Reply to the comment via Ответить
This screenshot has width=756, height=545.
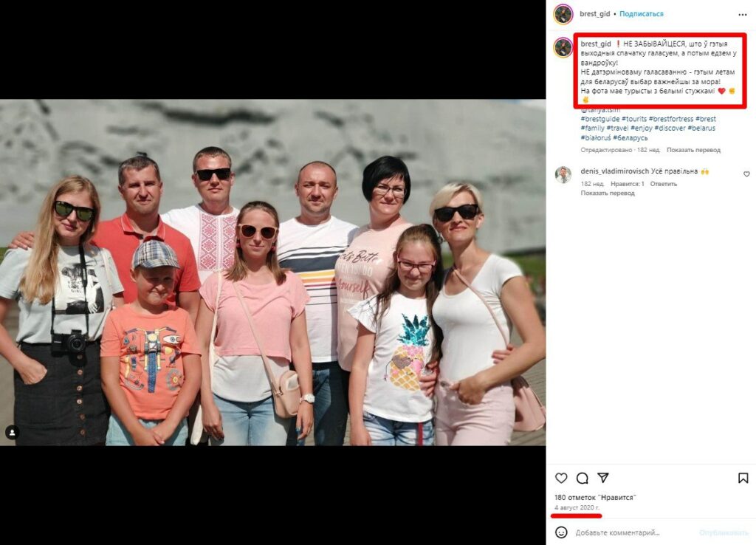point(664,184)
